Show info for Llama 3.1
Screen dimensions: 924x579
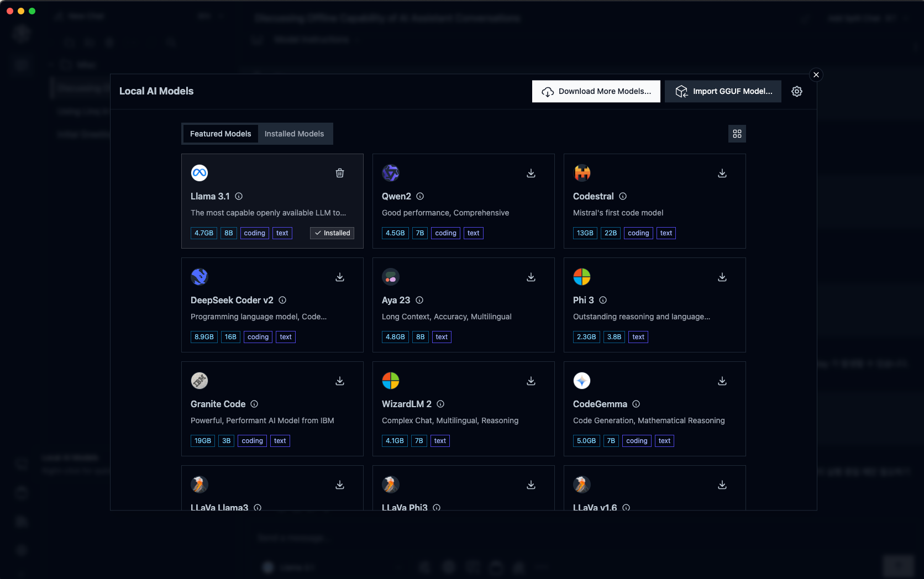pyautogui.click(x=239, y=196)
